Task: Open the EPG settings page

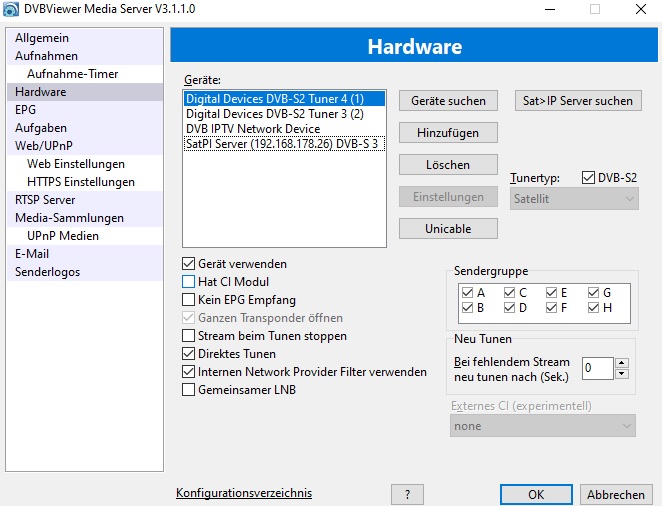Action: click(x=85, y=110)
